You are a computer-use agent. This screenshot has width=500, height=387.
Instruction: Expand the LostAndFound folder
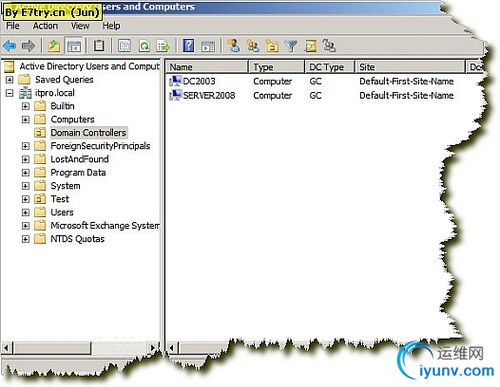25,159
